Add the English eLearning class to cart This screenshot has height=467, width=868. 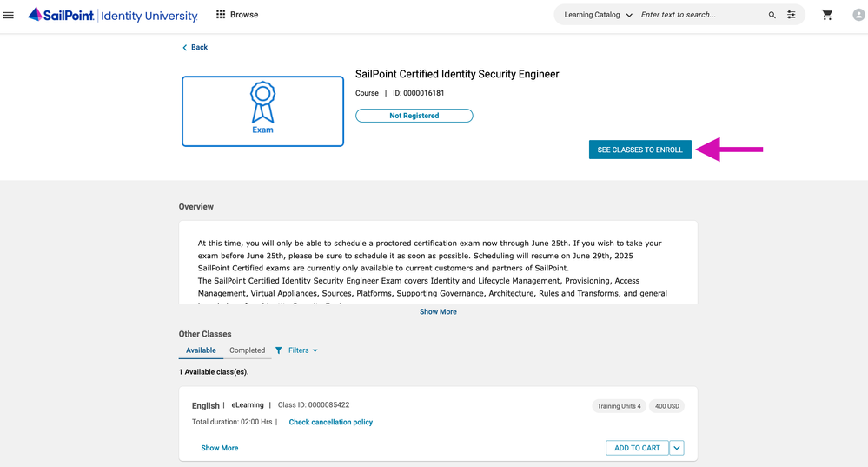(x=637, y=448)
